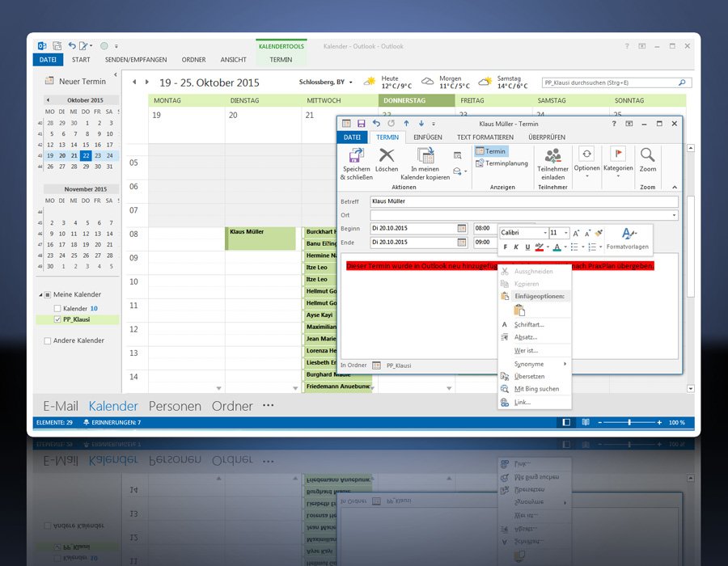This screenshot has height=566, width=728.
Task: Open Ende date calendar picker
Action: pos(462,243)
